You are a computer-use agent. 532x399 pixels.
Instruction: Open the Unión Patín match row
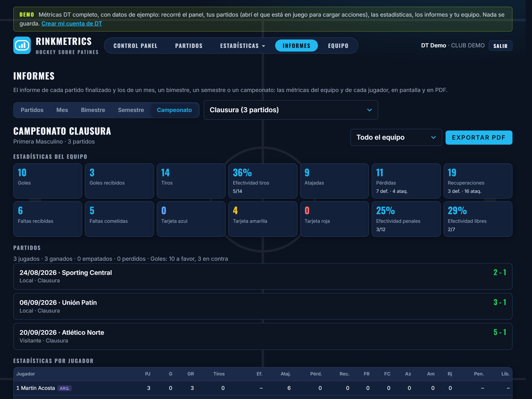(x=263, y=306)
